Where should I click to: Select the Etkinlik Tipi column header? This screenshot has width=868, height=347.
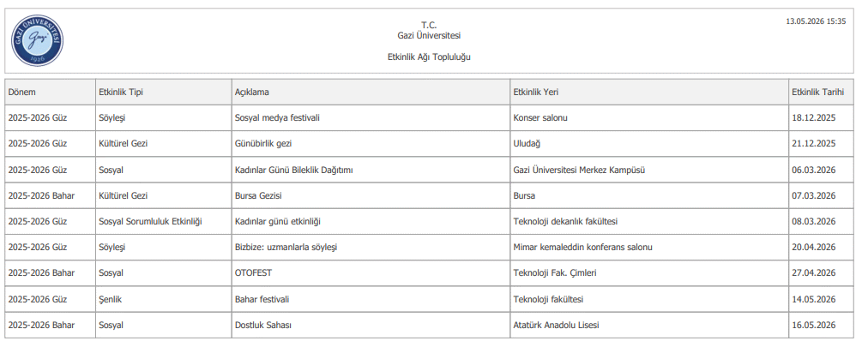tap(163, 93)
